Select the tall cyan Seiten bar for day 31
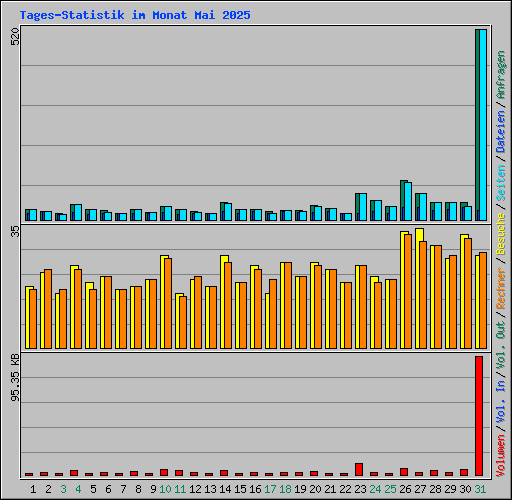 coord(483,125)
